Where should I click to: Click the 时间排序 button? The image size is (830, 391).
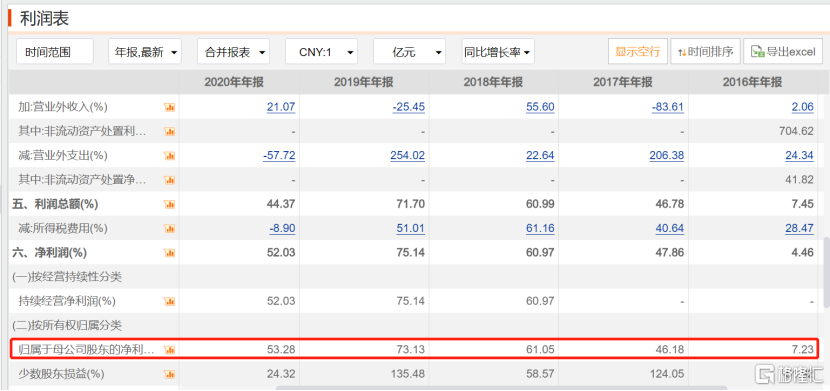click(705, 52)
